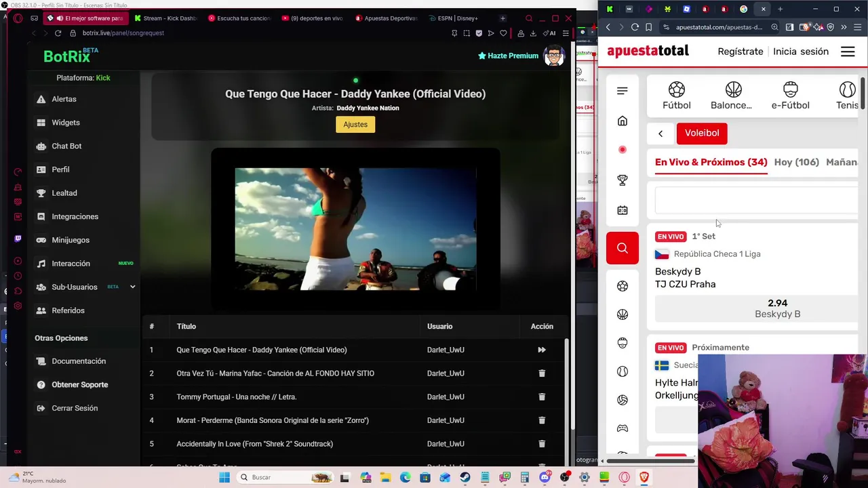The image size is (868, 488).
Task: Click República Checa 1 Liga label
Action: tap(717, 254)
